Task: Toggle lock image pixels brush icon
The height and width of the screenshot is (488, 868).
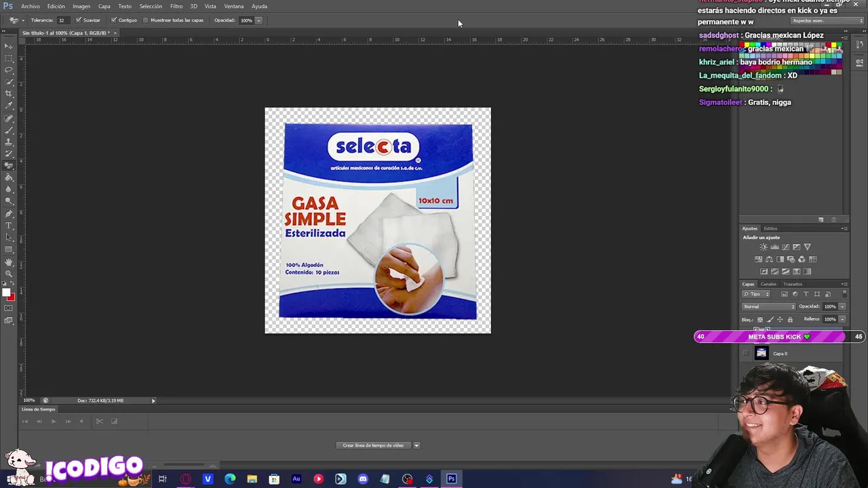Action: pyautogui.click(x=770, y=319)
